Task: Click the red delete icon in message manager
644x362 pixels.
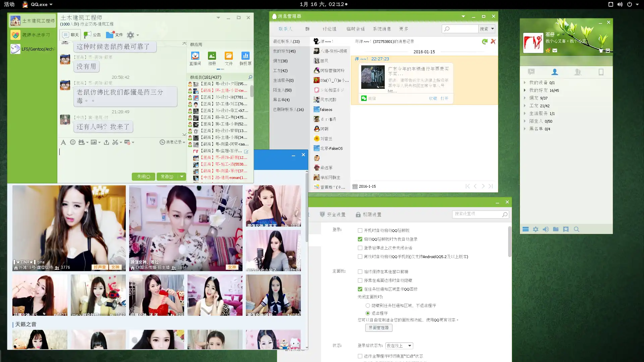Action: pyautogui.click(x=493, y=42)
